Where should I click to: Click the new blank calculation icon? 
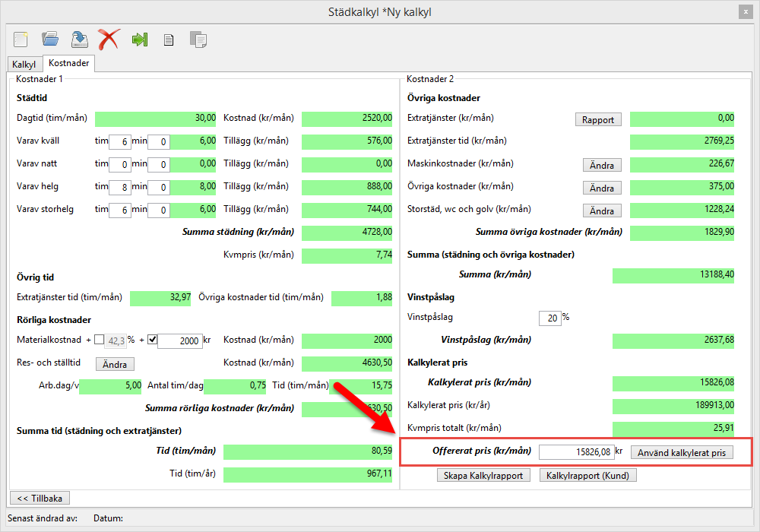(x=21, y=39)
